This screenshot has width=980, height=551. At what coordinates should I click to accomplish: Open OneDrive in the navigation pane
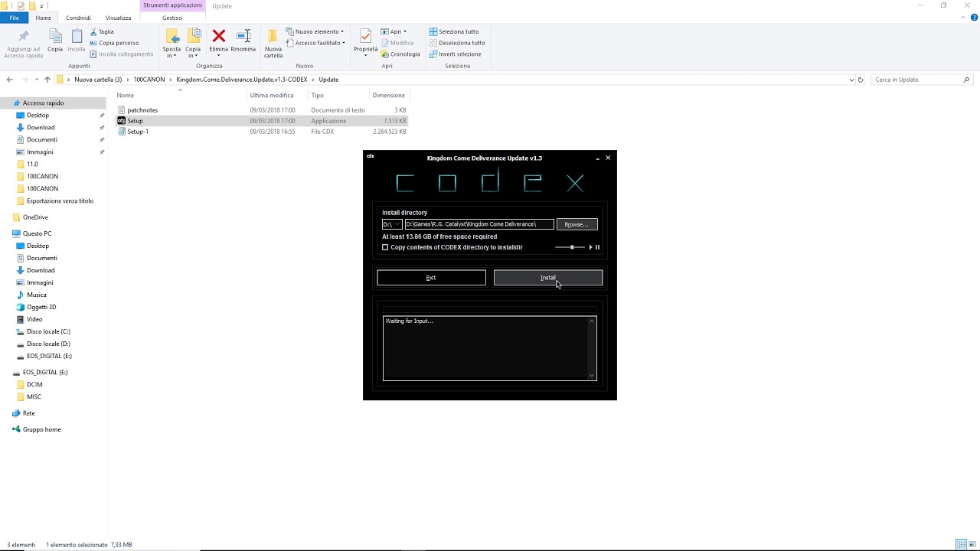tap(35, 217)
